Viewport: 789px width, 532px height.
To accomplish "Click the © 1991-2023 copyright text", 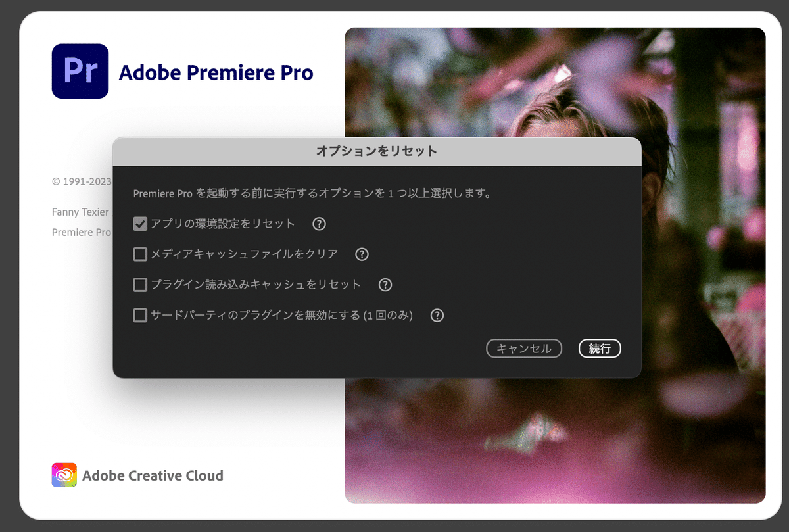I will point(80,181).
